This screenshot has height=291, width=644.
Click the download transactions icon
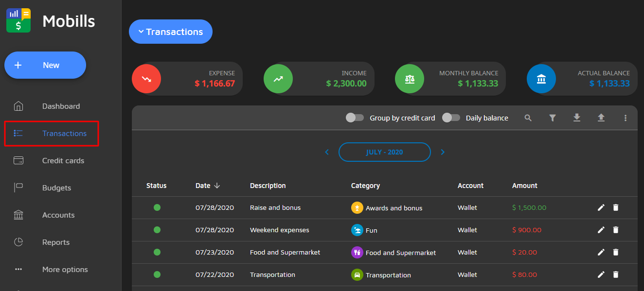click(x=577, y=118)
